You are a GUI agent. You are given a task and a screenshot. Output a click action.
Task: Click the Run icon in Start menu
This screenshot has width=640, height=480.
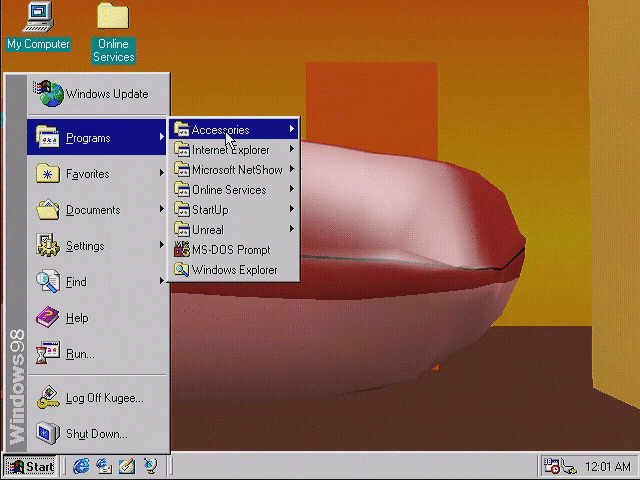48,353
